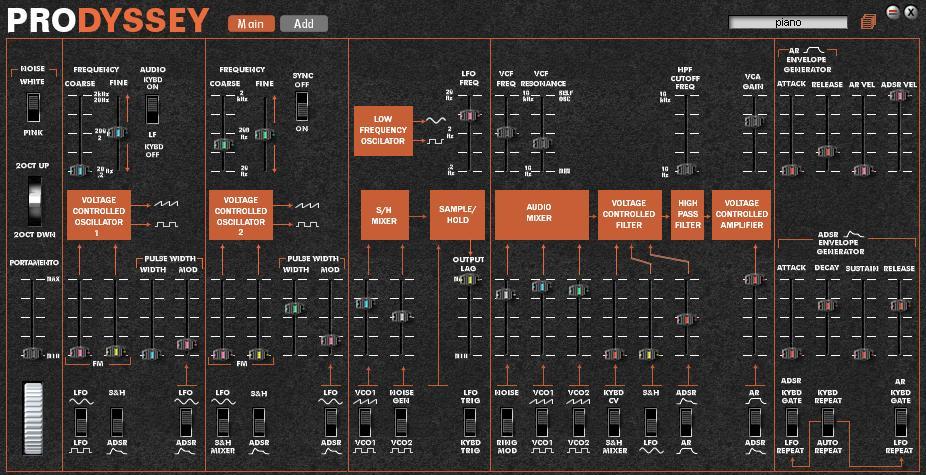Click the VCO2 square waveform icon

(x=308, y=225)
